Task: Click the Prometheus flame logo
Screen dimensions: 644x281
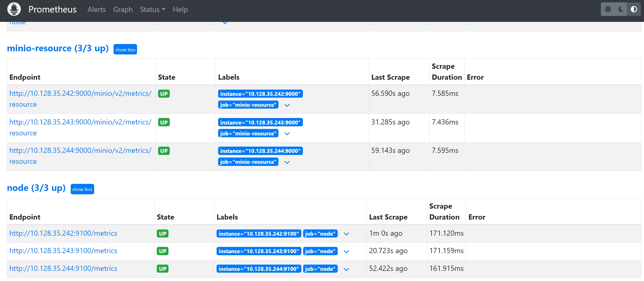Action: point(14,9)
